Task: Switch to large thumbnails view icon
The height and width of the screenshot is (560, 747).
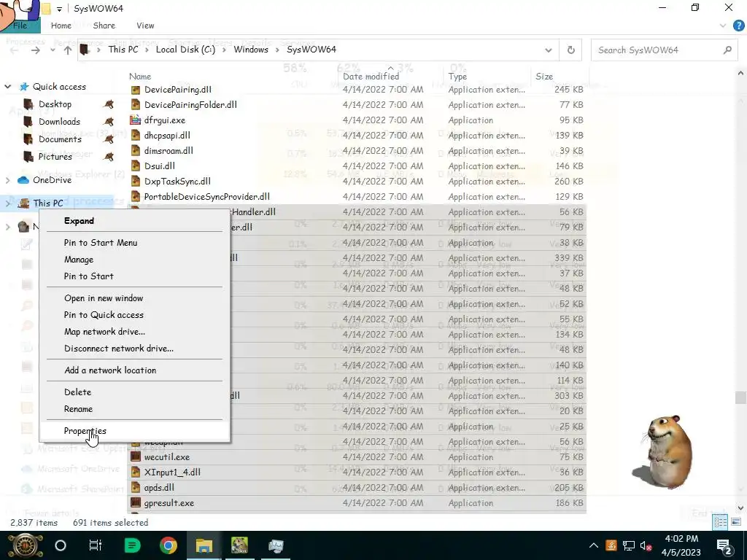Action: [736, 522]
